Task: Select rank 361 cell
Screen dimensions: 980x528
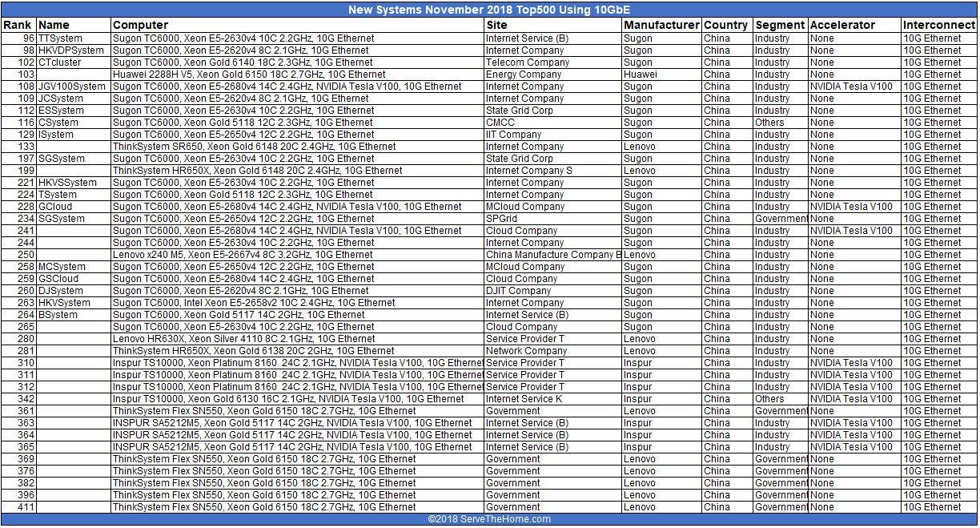Action: coord(18,411)
